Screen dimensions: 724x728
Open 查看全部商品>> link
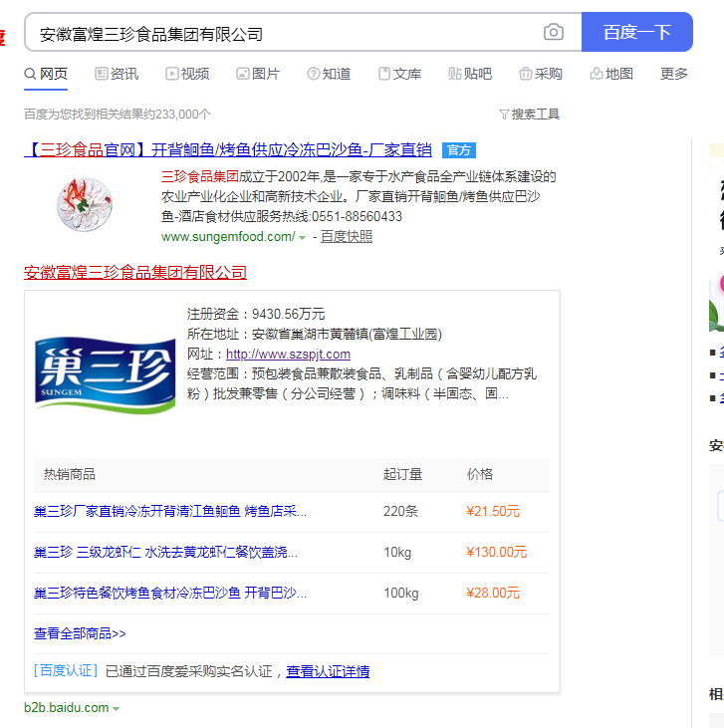coord(80,633)
